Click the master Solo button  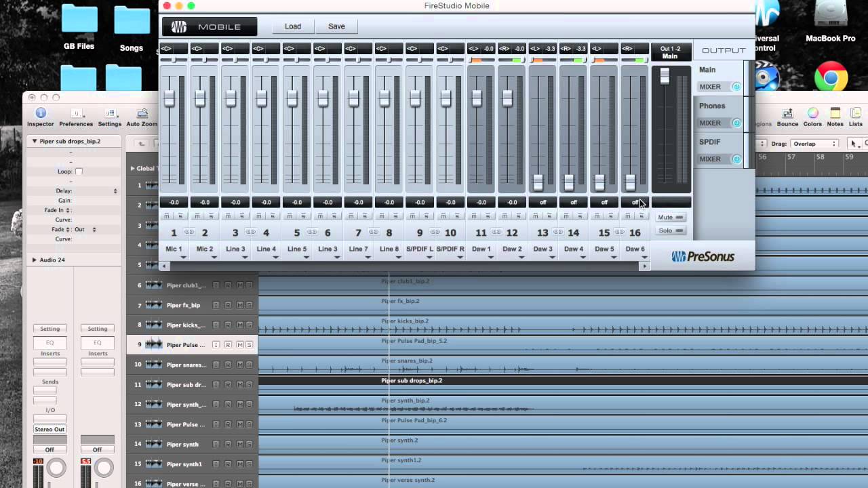[x=671, y=230]
